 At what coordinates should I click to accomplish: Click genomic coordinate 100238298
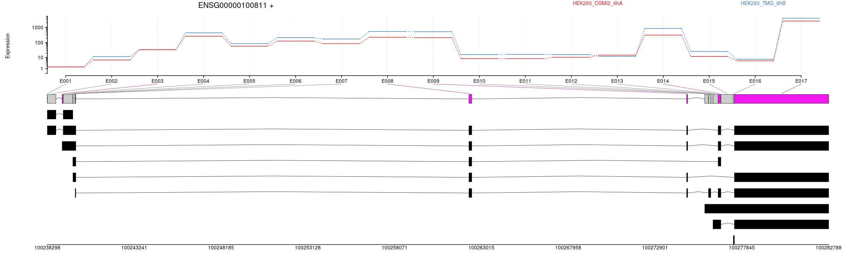point(47,248)
